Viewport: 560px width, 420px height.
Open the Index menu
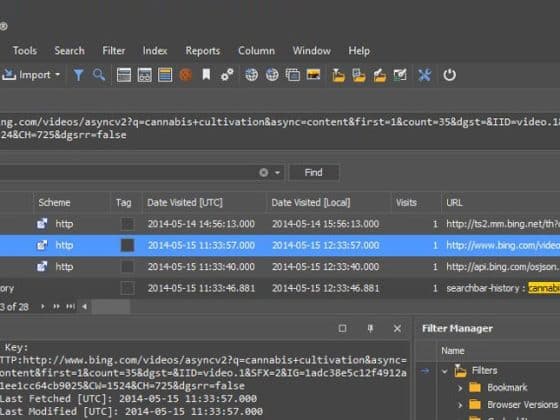[155, 51]
